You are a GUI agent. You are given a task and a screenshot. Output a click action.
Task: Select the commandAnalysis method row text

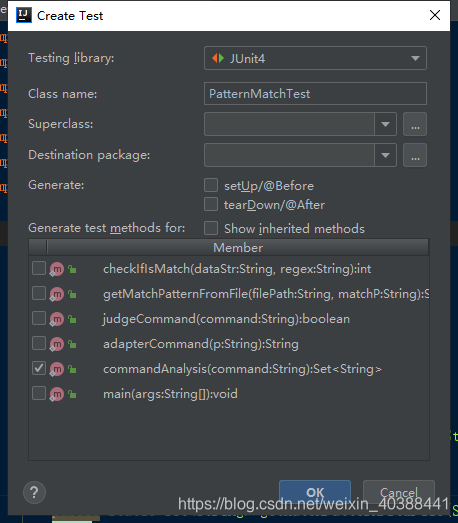tap(242, 369)
